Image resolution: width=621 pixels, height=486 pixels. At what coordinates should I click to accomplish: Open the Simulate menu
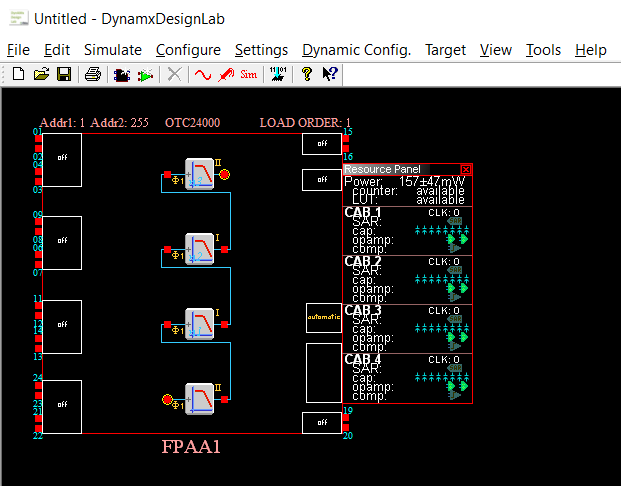tap(112, 50)
